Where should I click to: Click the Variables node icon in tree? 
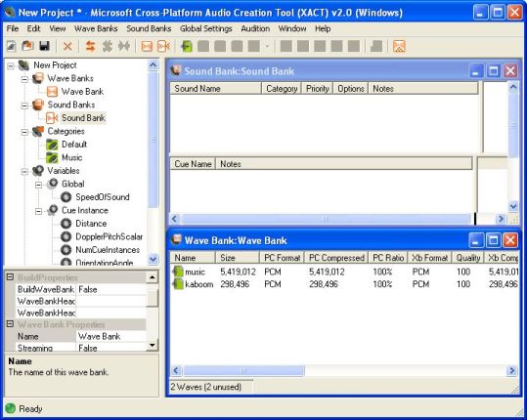point(38,171)
